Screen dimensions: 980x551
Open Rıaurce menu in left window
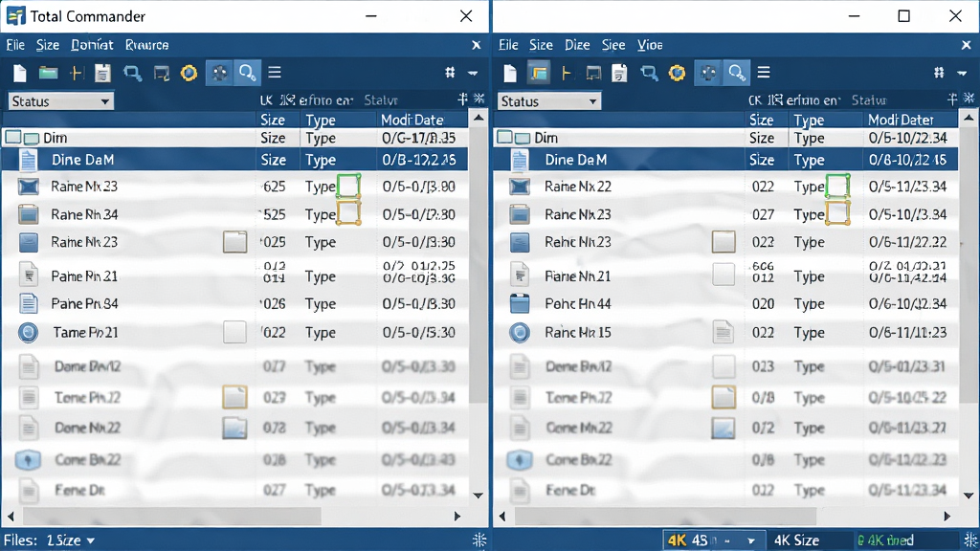146,45
